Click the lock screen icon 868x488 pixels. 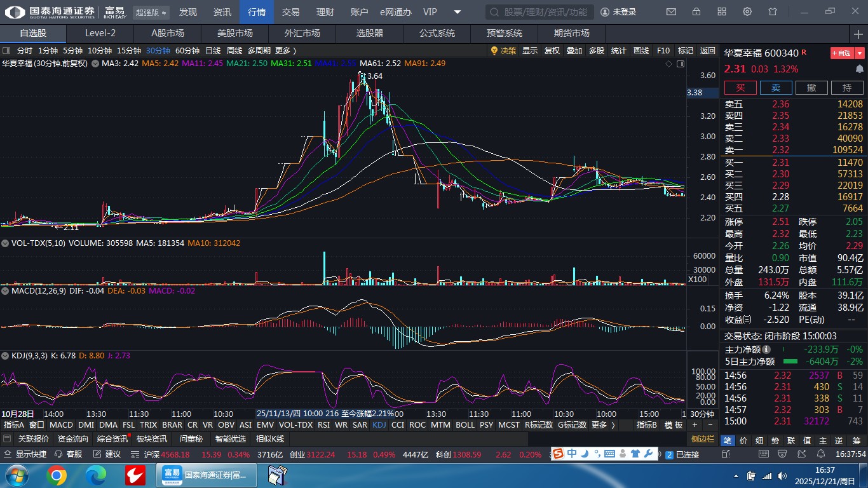point(696,12)
